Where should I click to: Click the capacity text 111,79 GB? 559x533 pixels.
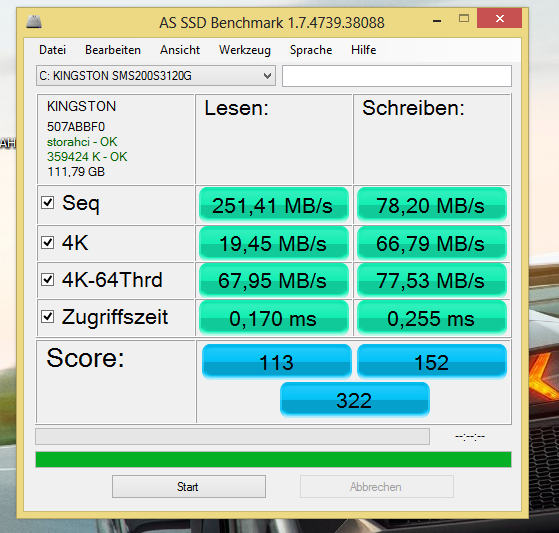76,172
